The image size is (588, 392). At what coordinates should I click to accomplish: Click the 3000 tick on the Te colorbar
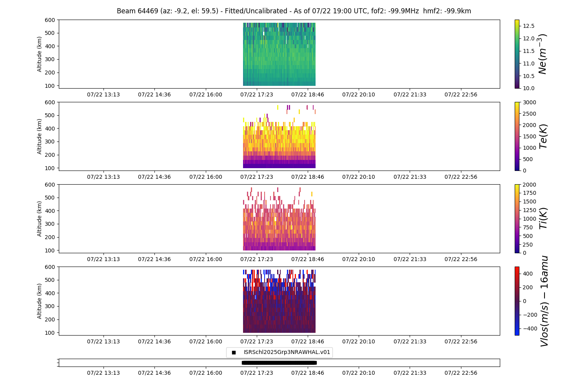pyautogui.click(x=528, y=102)
